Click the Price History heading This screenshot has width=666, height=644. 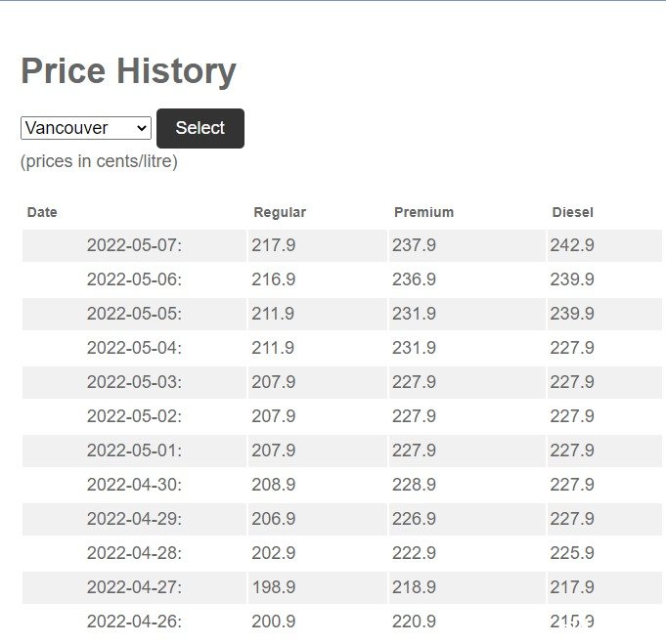[x=128, y=71]
